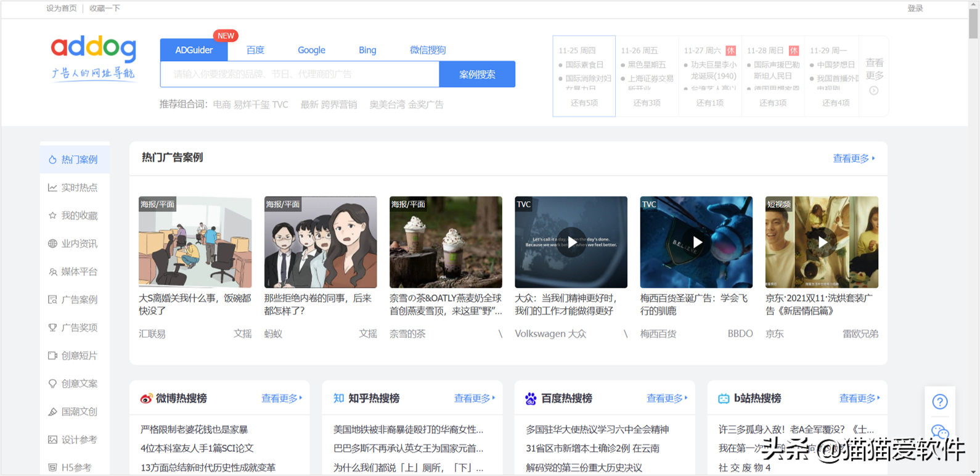Click the Zhihu 知 logo icon
The width and height of the screenshot is (980, 476).
(338, 398)
